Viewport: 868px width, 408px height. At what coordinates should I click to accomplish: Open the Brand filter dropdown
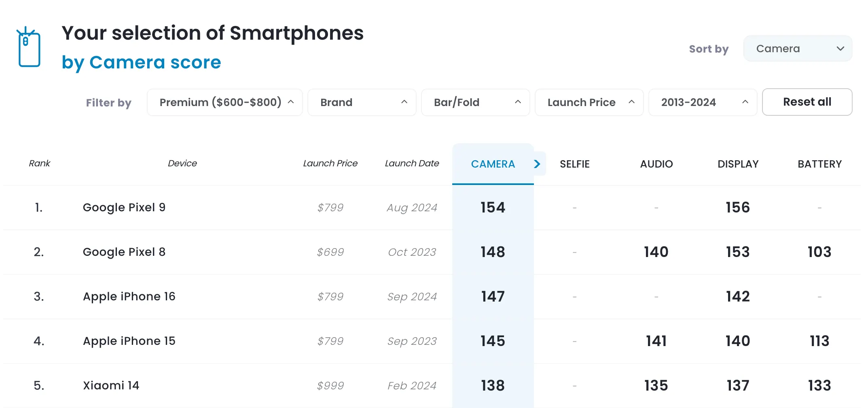tap(362, 102)
